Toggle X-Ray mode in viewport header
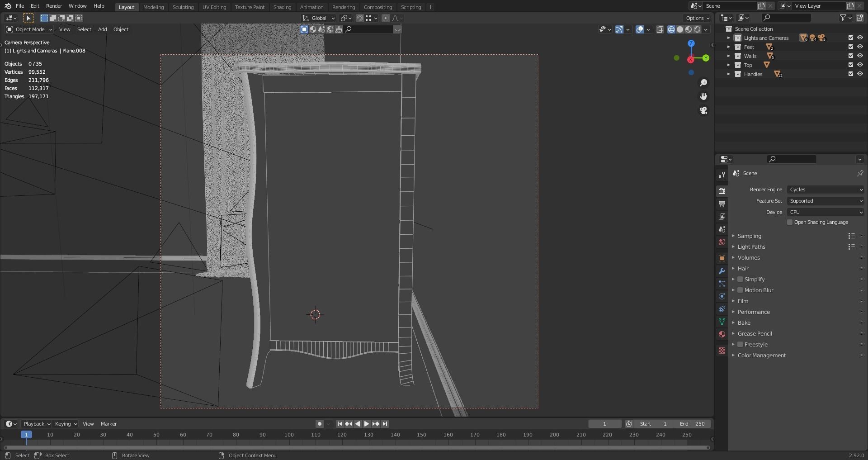This screenshot has height=460, width=868. 660,29
